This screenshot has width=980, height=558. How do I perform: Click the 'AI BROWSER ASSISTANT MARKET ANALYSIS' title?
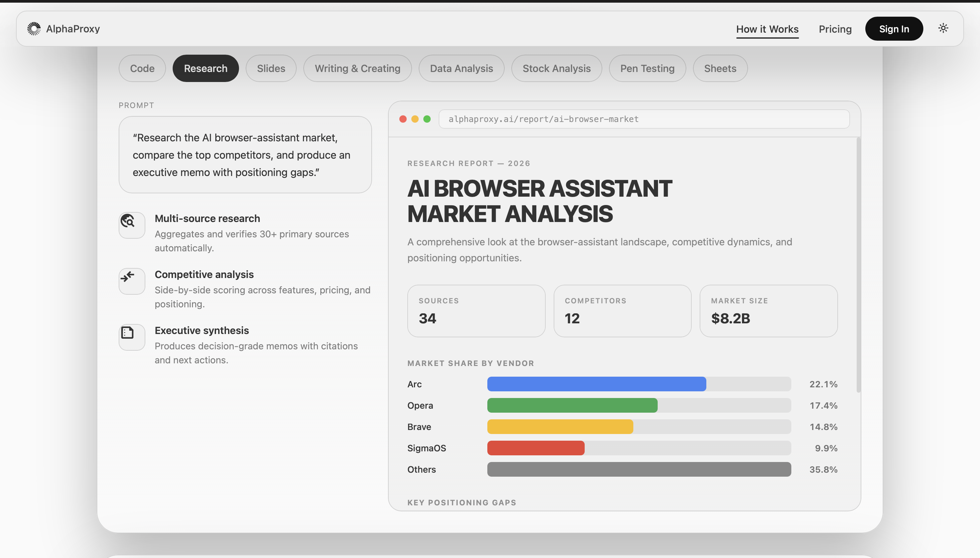539,201
